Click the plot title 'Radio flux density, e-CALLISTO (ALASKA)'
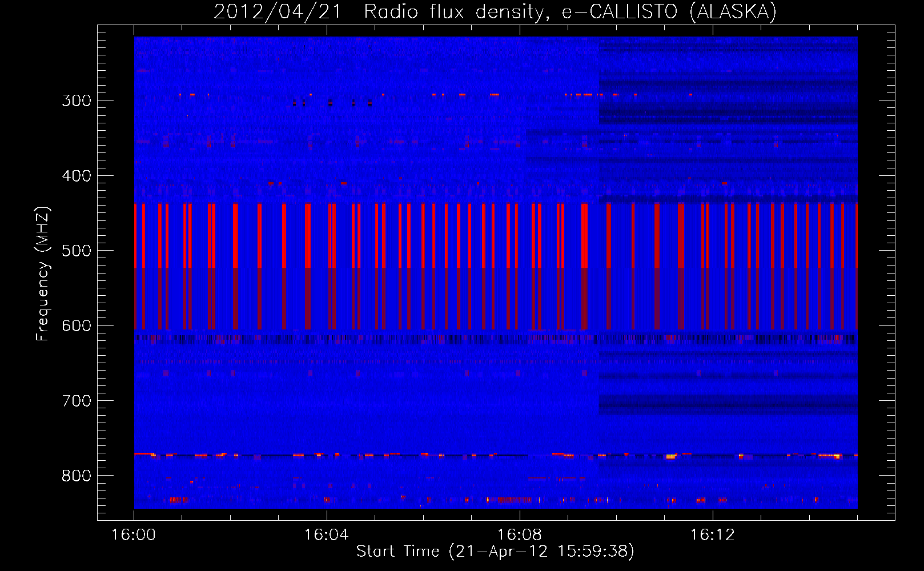 pyautogui.click(x=570, y=12)
